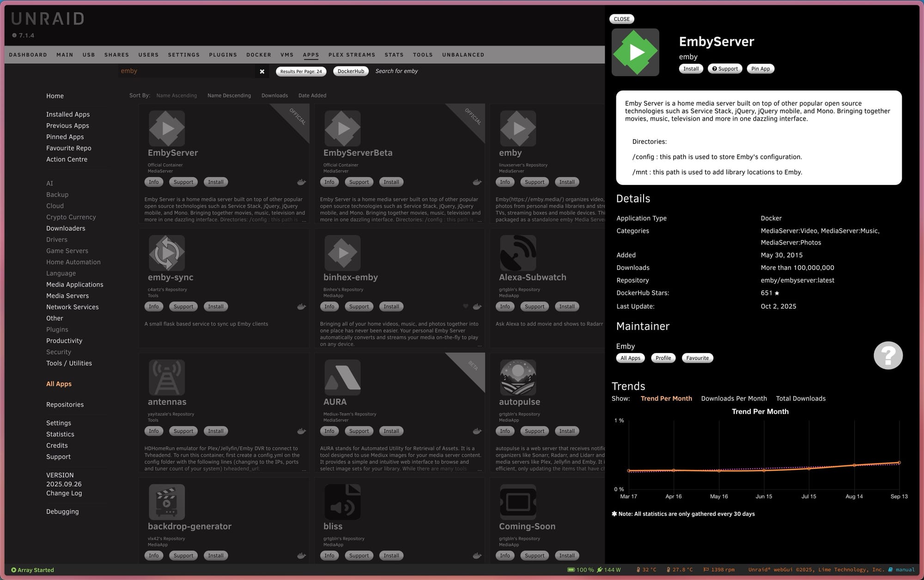
Task: Switch chart to Total Downloads
Action: (x=801, y=398)
